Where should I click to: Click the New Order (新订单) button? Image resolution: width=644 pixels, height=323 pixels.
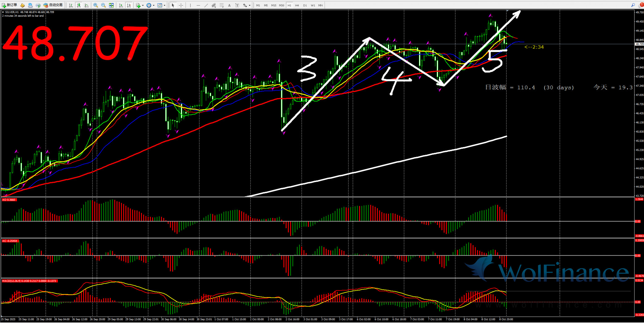(9, 5)
